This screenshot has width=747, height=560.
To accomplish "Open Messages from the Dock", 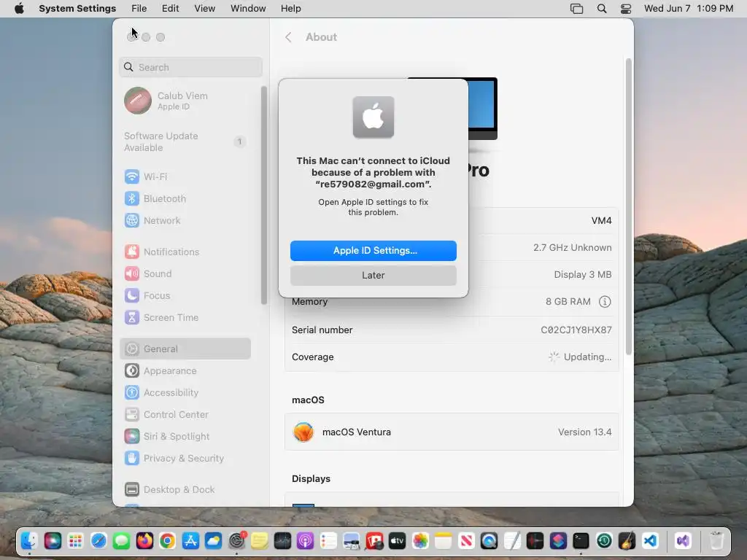I will point(122,541).
